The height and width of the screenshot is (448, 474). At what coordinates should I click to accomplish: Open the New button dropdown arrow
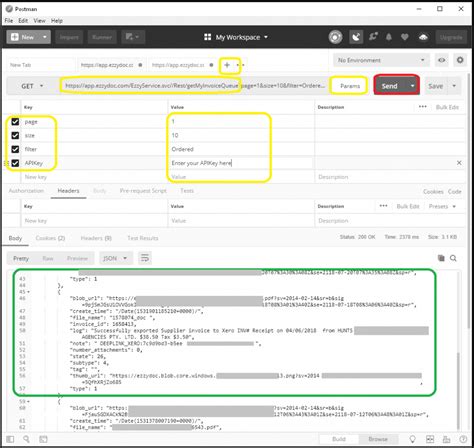pyautogui.click(x=45, y=37)
